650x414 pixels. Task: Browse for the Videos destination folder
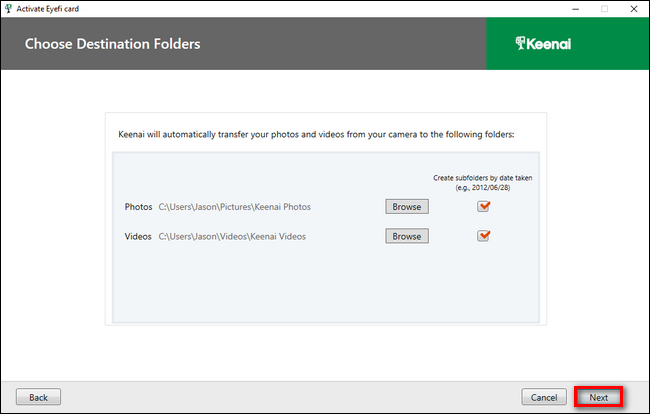tap(406, 236)
